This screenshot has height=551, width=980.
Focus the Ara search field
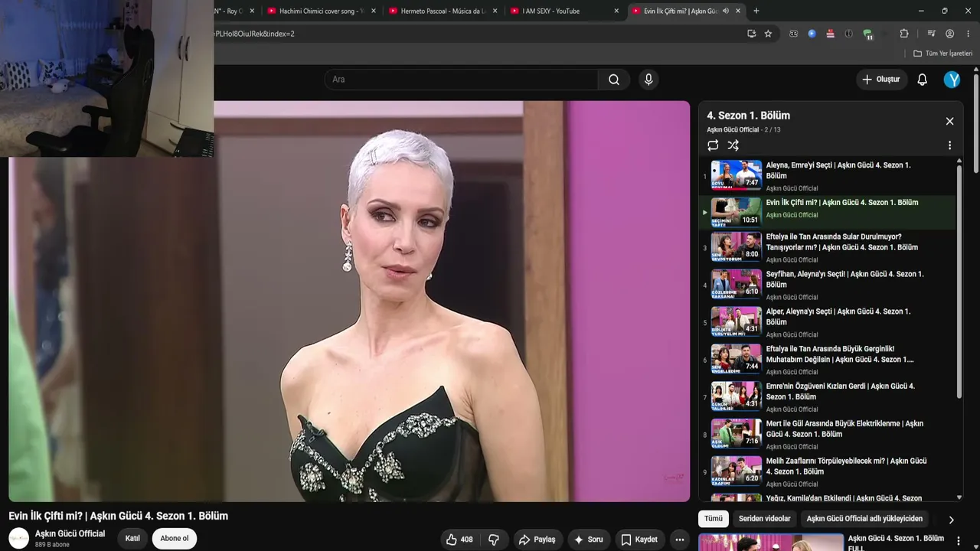[x=461, y=80]
